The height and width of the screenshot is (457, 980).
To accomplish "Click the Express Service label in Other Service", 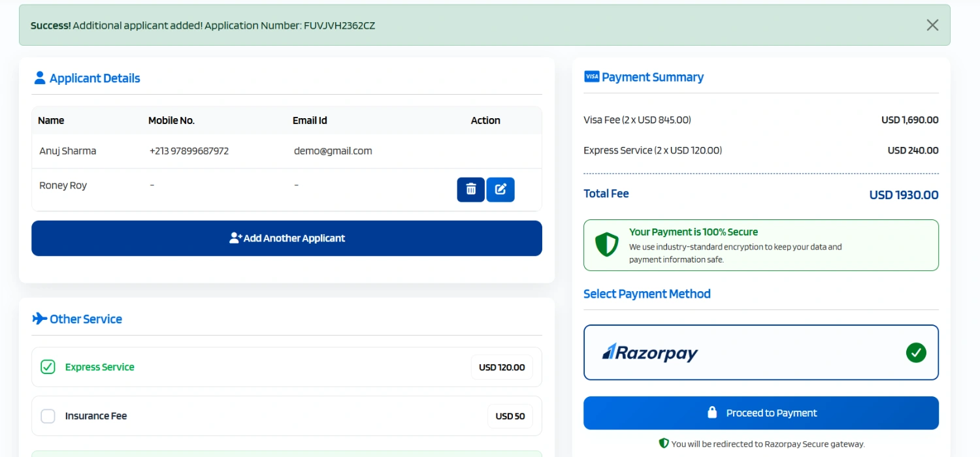I will pyautogui.click(x=100, y=367).
